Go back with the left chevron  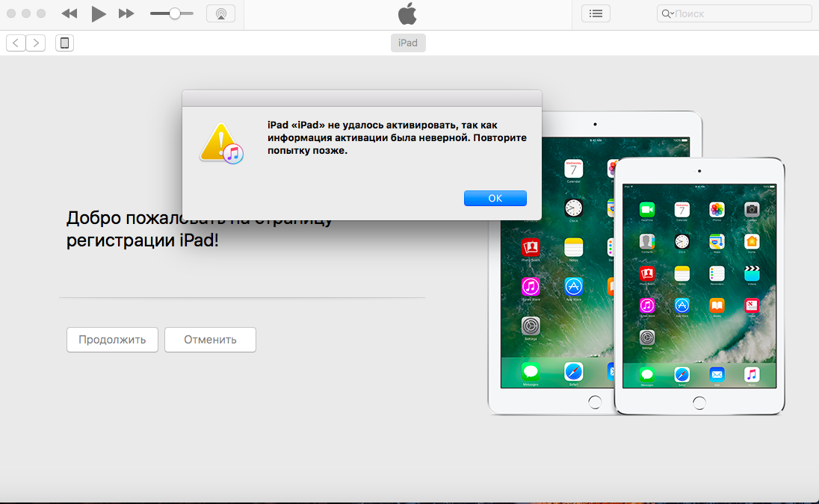point(16,43)
